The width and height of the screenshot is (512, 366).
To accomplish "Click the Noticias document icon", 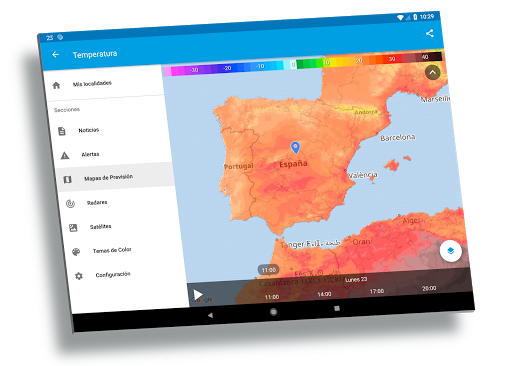I will tap(62, 131).
